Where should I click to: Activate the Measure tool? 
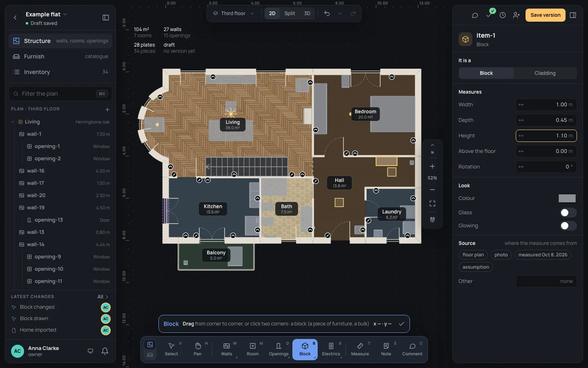pos(360,349)
